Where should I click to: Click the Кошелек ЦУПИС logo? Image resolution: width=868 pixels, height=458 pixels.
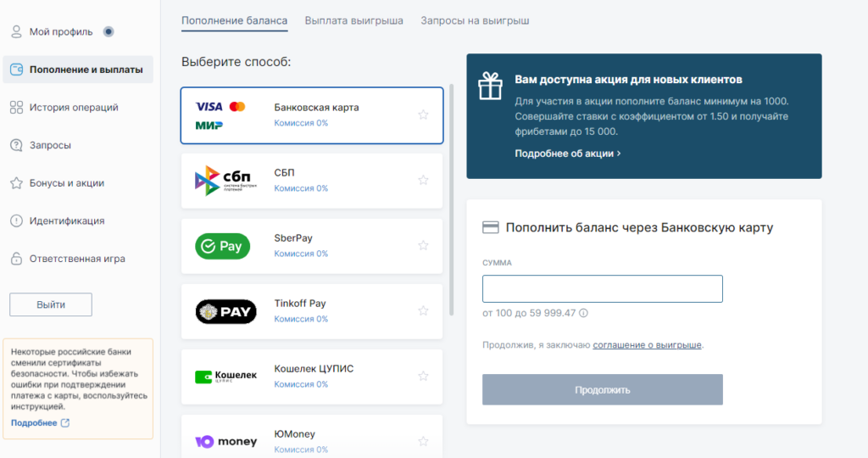point(225,377)
